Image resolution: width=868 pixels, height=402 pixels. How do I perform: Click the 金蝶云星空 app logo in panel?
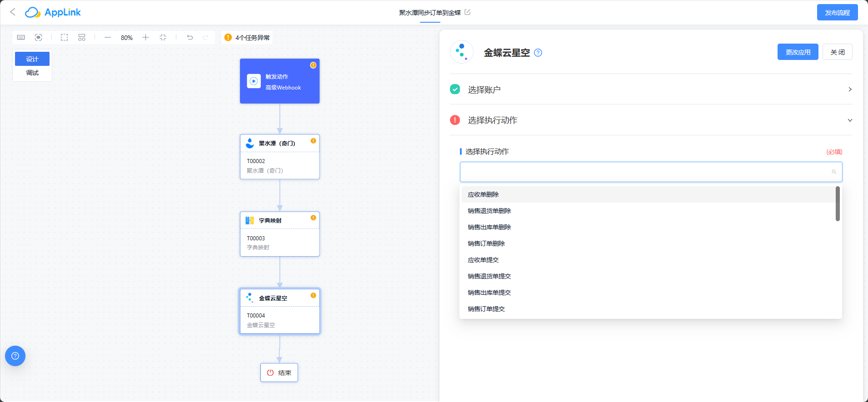point(462,52)
